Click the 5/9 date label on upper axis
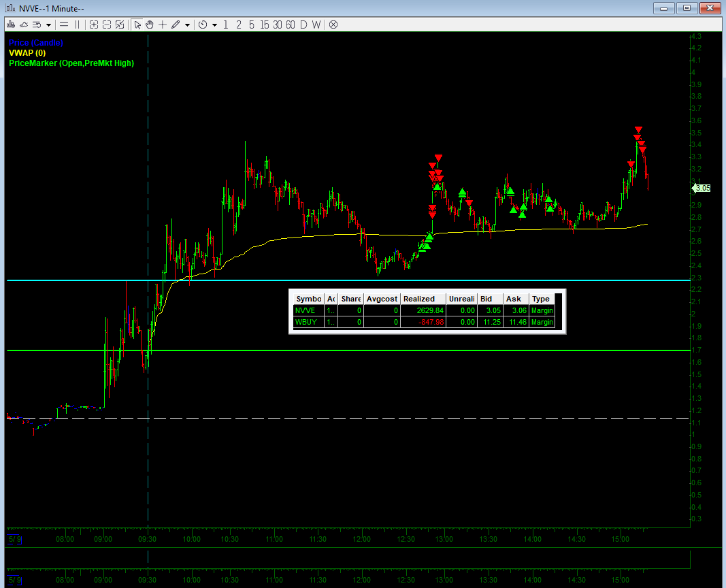The width and height of the screenshot is (726, 588). click(15, 540)
